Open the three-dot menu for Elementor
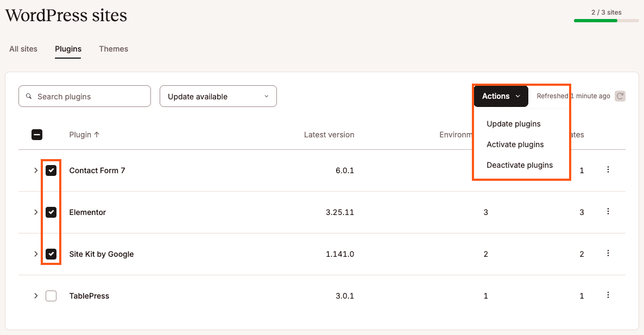 point(608,212)
